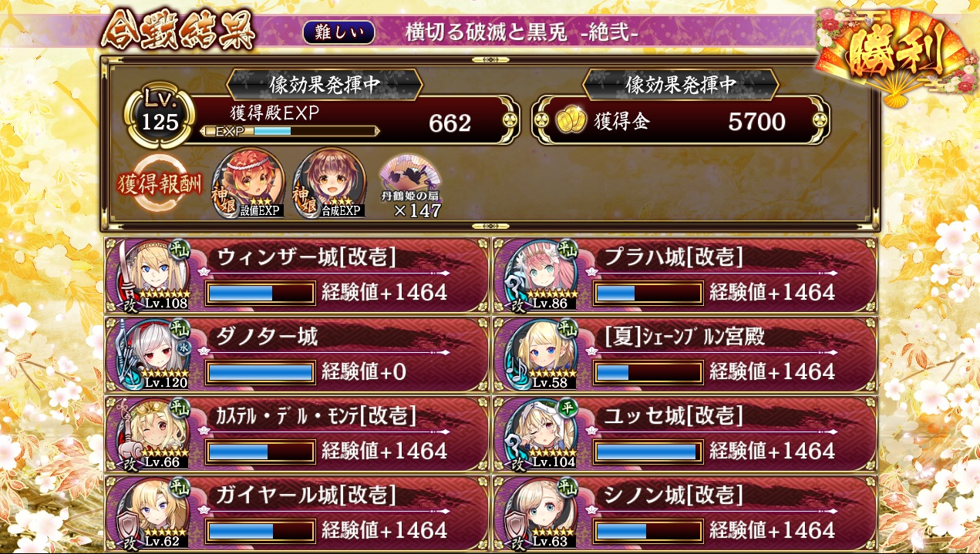Viewport: 980px width, 554px height.
Task: Click the 勝利 victory fan emblem
Action: [x=894, y=54]
